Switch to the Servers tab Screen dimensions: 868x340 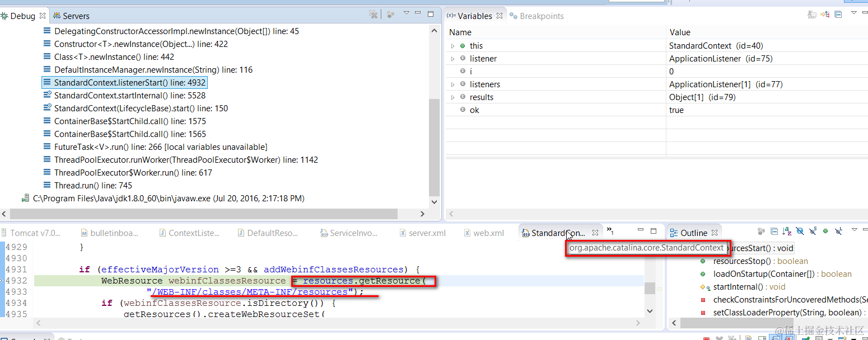coord(71,16)
